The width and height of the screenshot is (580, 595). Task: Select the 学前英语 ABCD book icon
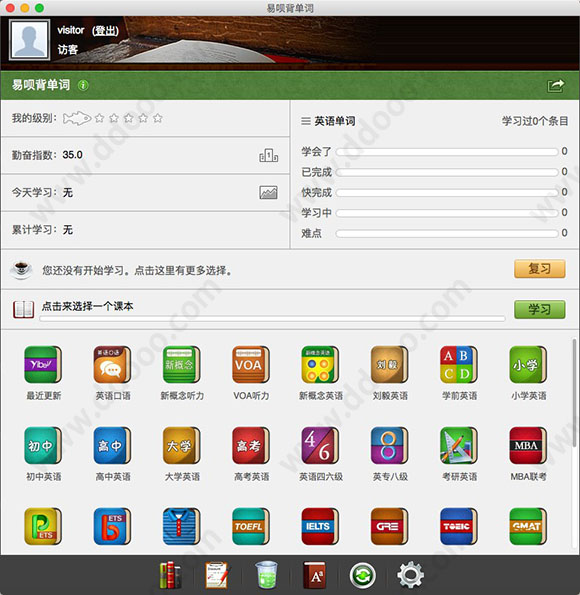459,364
